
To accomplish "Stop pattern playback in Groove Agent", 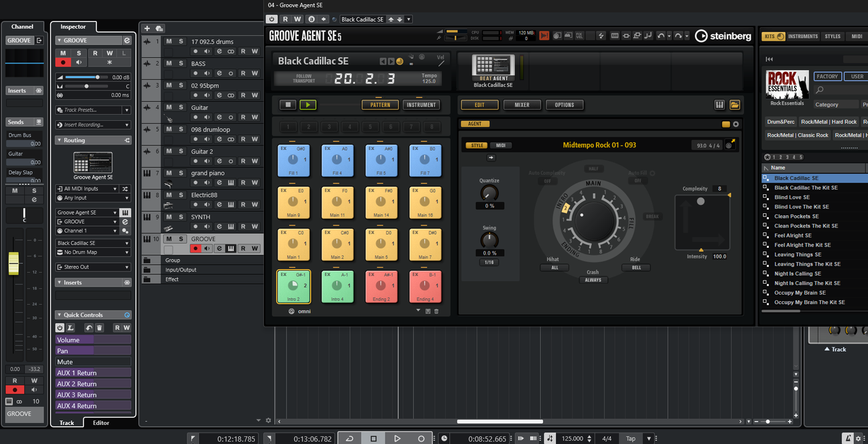I will click(288, 105).
